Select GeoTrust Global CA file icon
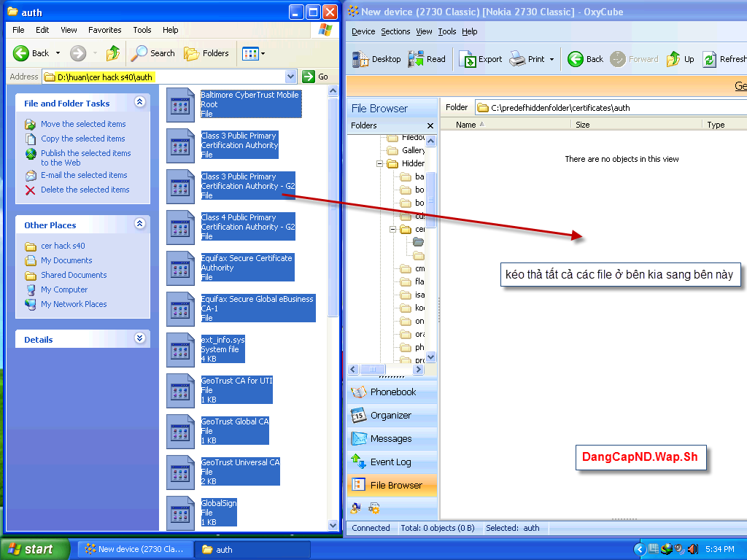This screenshot has height=560, width=747. click(x=181, y=432)
